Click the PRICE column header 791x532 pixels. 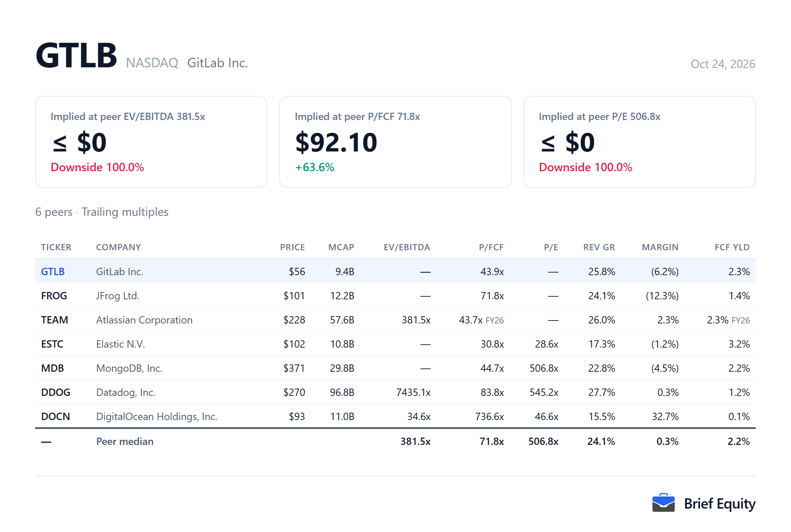point(293,247)
